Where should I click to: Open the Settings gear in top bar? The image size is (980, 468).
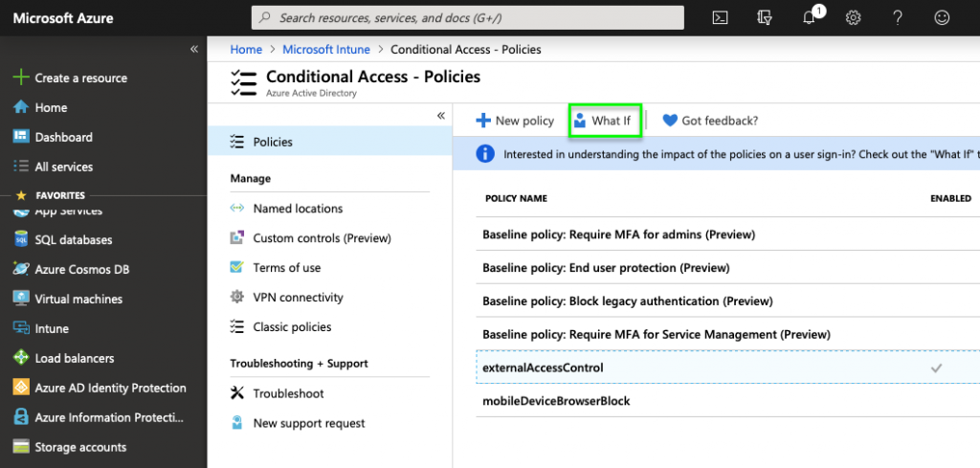(853, 17)
